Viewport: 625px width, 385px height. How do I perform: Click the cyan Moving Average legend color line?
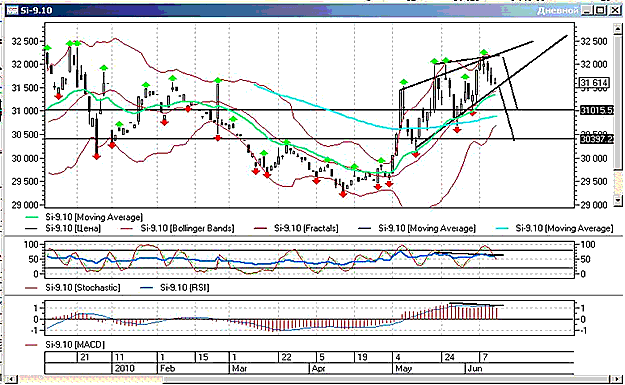[x=503, y=229]
